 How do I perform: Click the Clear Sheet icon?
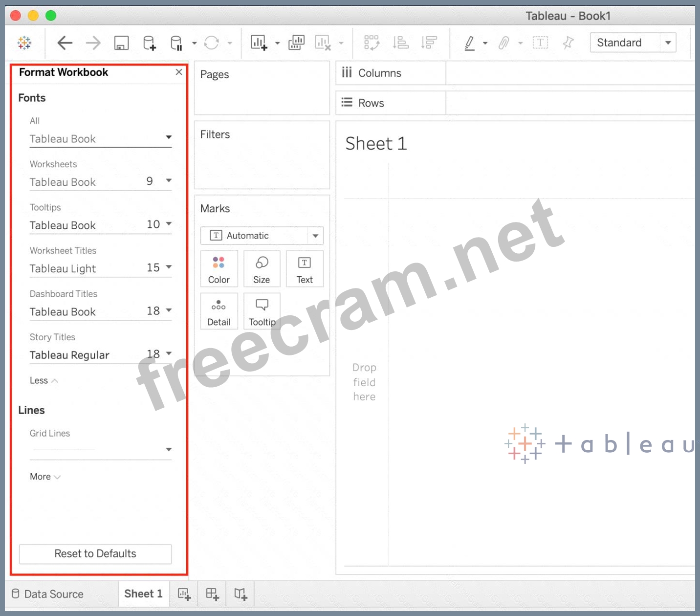pos(323,43)
